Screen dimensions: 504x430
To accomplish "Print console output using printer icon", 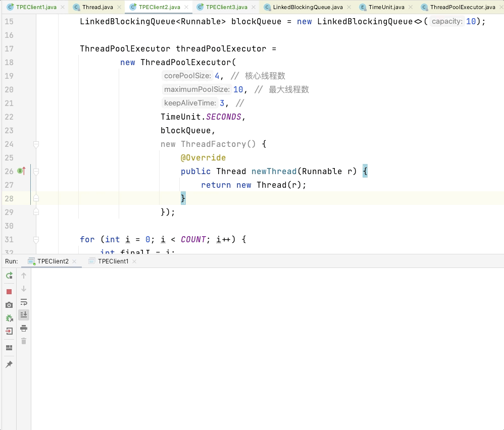I will click(x=24, y=328).
